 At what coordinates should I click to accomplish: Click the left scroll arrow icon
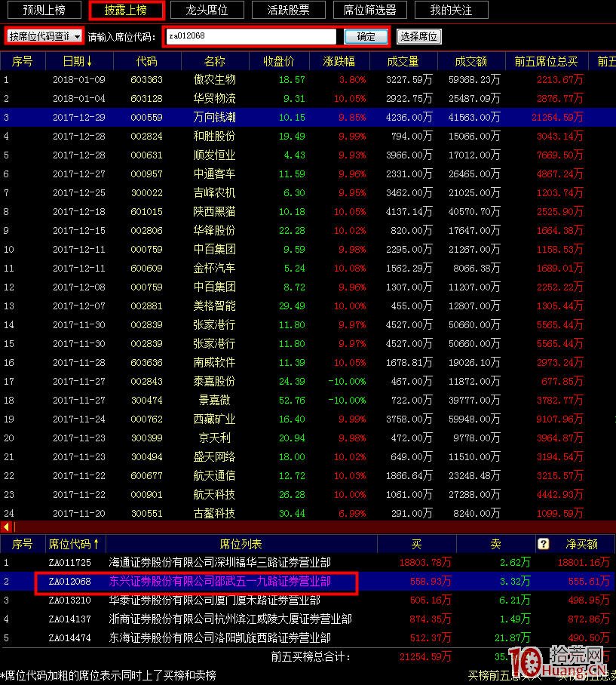point(6,527)
